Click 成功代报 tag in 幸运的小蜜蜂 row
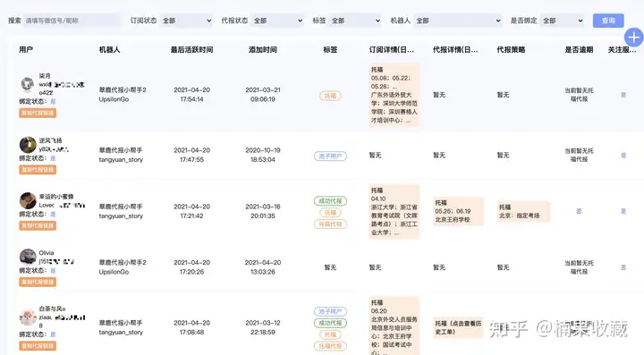Screen dimensions: 644x355 [x=330, y=201]
